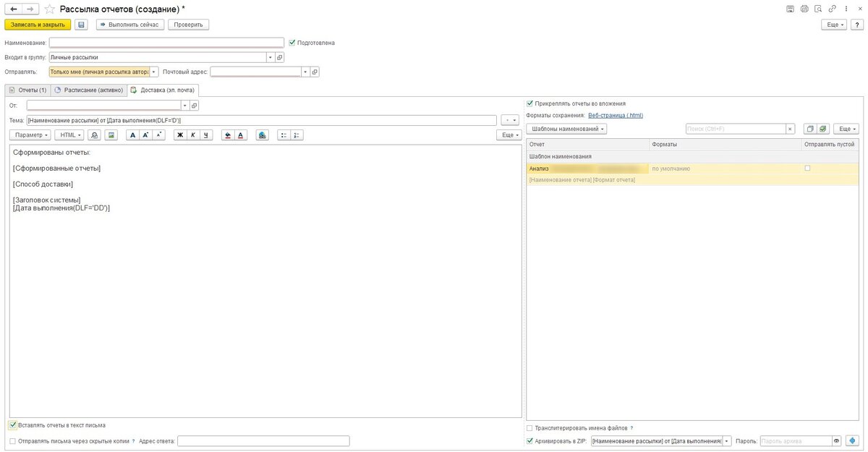
Task: Increase font size in editor
Action: pos(145,135)
